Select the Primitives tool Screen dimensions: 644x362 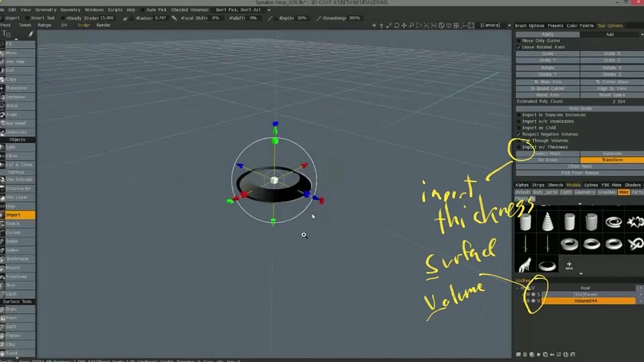coord(18,277)
